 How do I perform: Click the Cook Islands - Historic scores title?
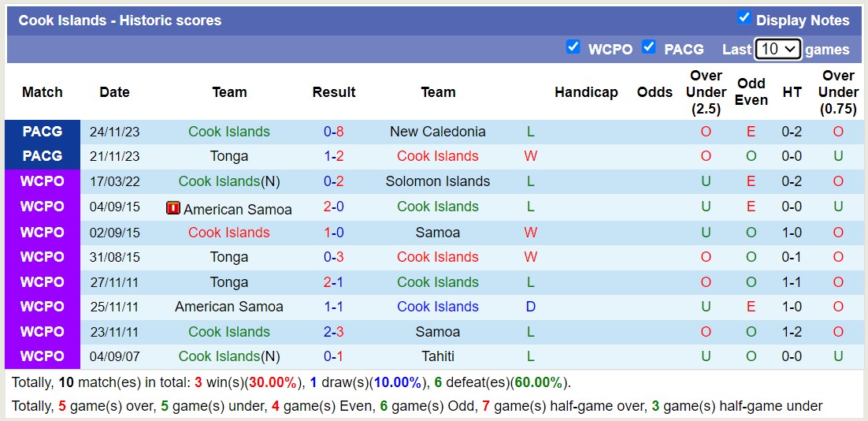click(121, 20)
